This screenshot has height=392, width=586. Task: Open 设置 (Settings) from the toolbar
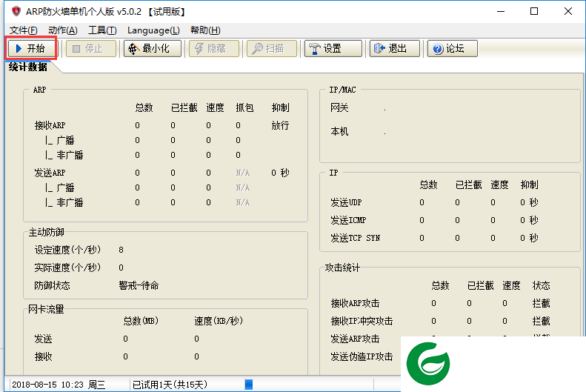click(333, 49)
